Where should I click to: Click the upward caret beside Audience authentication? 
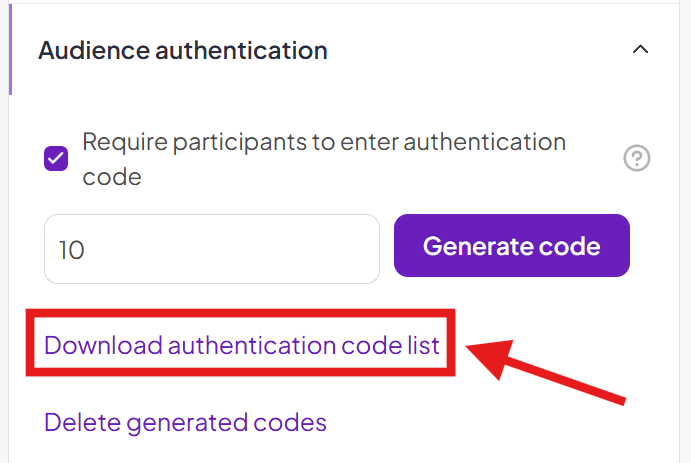click(641, 49)
